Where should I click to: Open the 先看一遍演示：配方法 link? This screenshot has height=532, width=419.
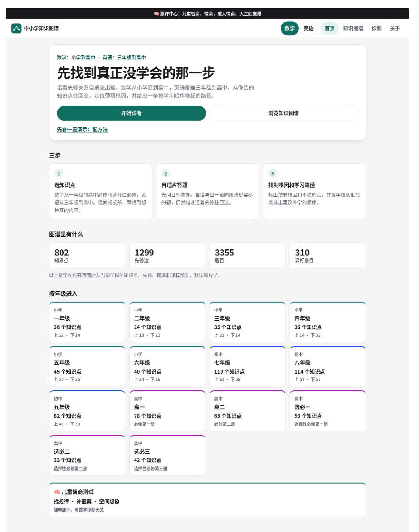point(82,129)
